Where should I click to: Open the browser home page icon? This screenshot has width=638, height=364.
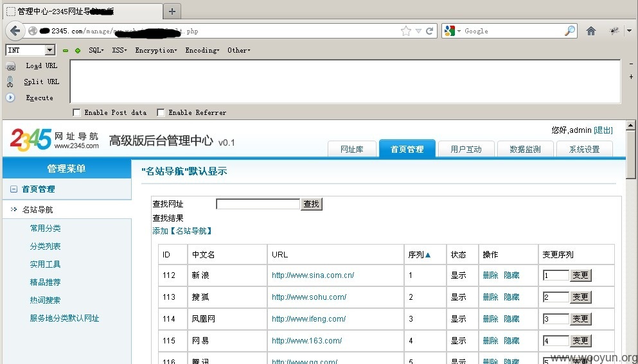pos(591,31)
